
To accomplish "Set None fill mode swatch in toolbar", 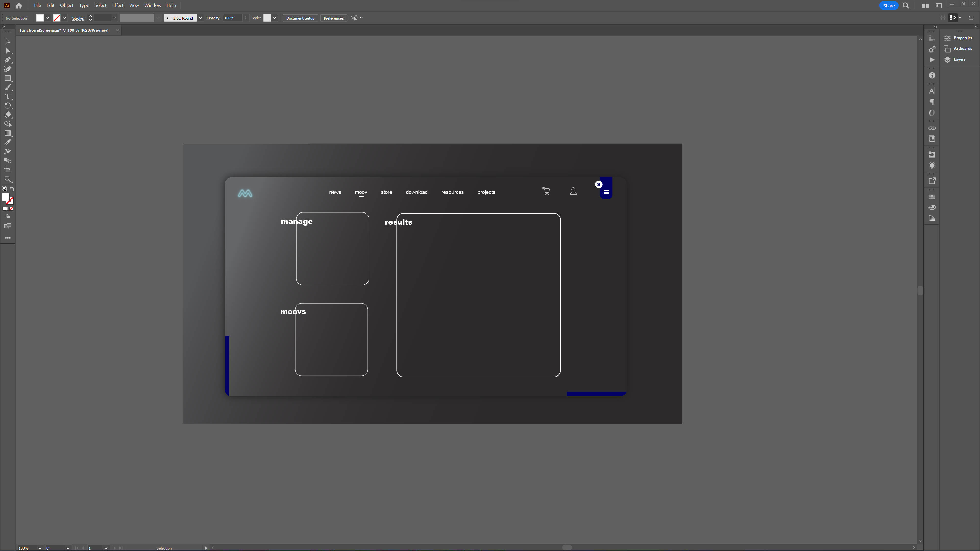I will click(x=11, y=209).
